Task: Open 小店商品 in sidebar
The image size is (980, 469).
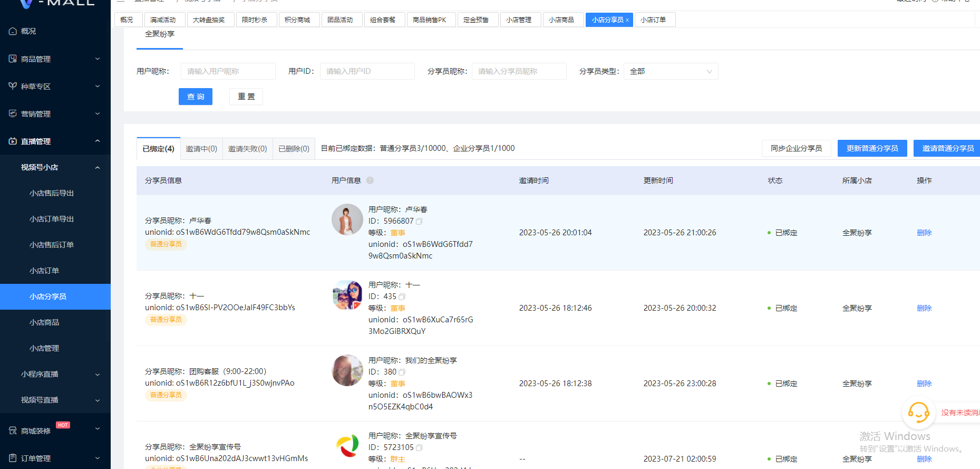Action: [x=55, y=322]
